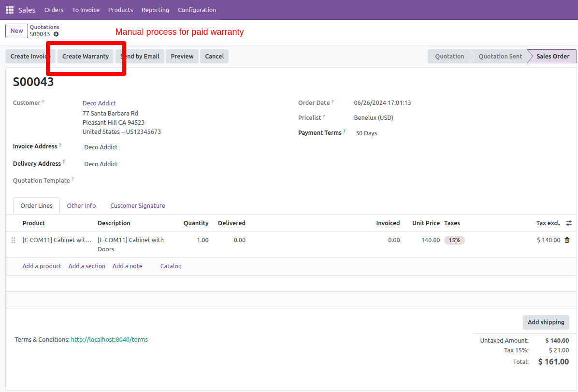Click the 15% tax tag
The height and width of the screenshot is (392, 578).
[454, 240]
